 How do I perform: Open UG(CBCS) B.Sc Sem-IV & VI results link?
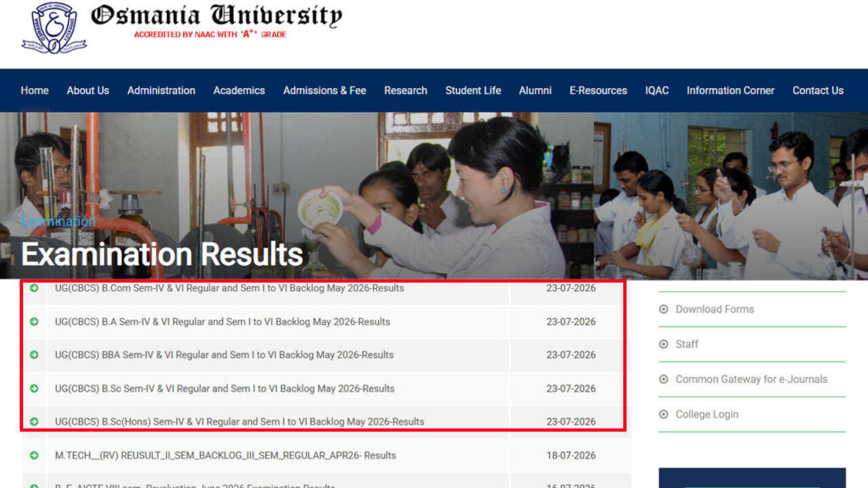pos(225,389)
